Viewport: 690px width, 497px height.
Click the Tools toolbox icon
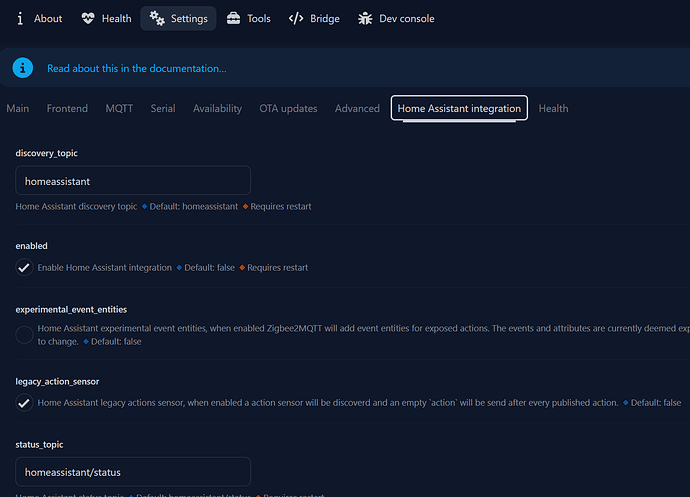pos(233,18)
